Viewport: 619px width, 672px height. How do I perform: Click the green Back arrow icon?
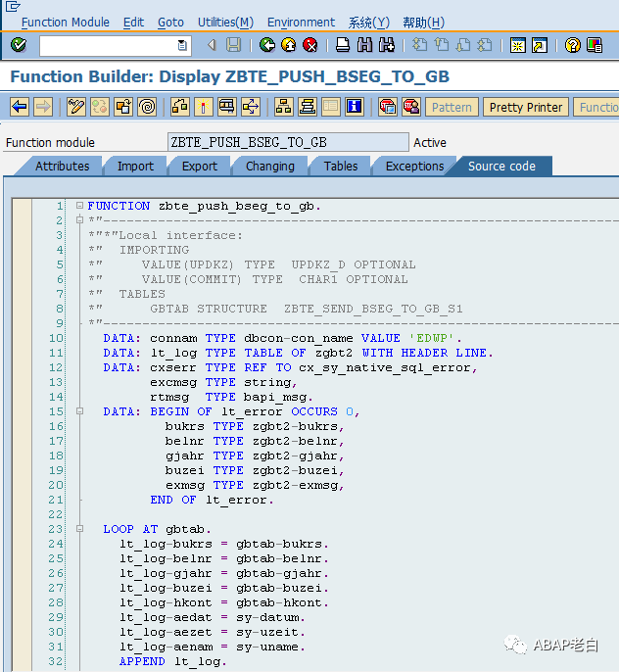(267, 45)
